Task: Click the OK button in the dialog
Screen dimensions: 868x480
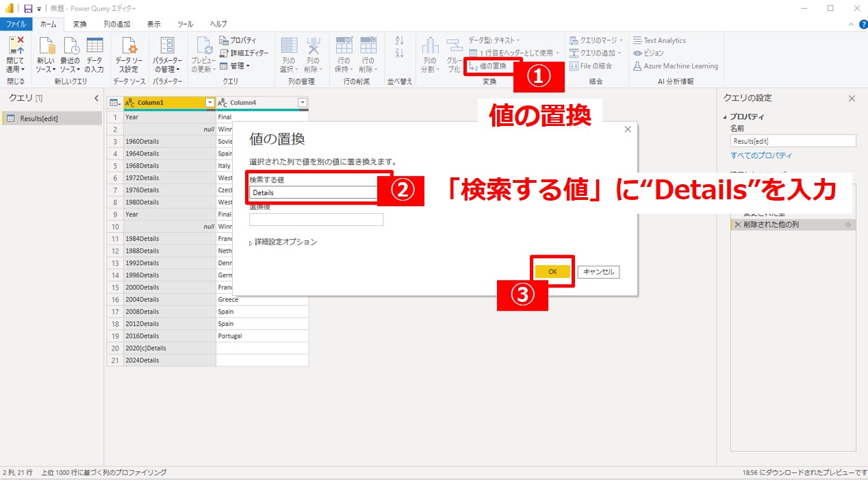Action: point(552,272)
